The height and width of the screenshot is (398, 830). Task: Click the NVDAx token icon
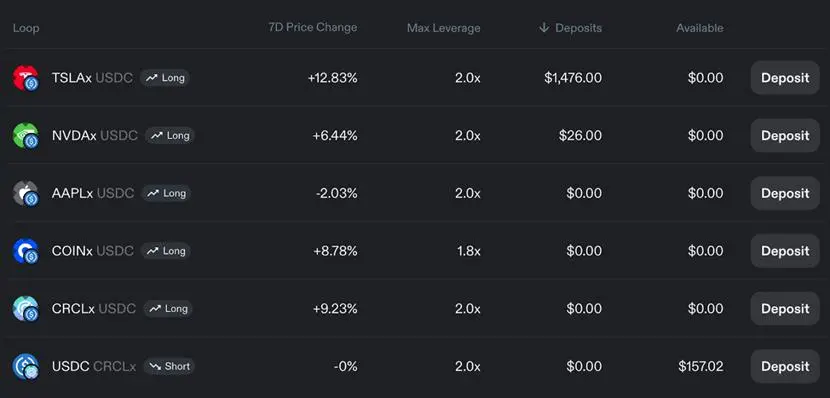pyautogui.click(x=25, y=135)
